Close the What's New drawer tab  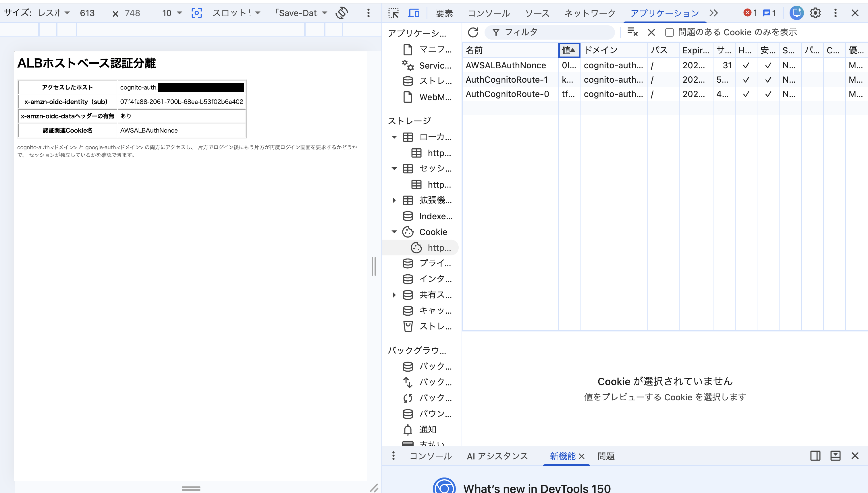pos(581,456)
